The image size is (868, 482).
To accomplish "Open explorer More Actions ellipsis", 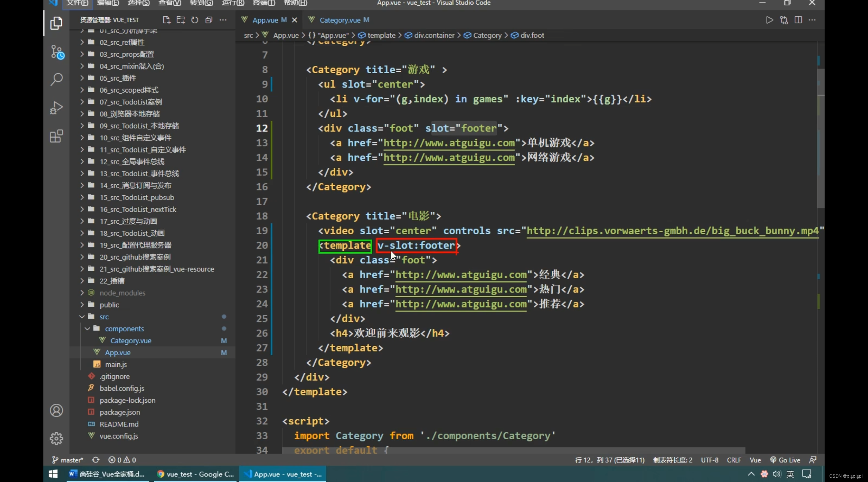I will click(x=223, y=20).
